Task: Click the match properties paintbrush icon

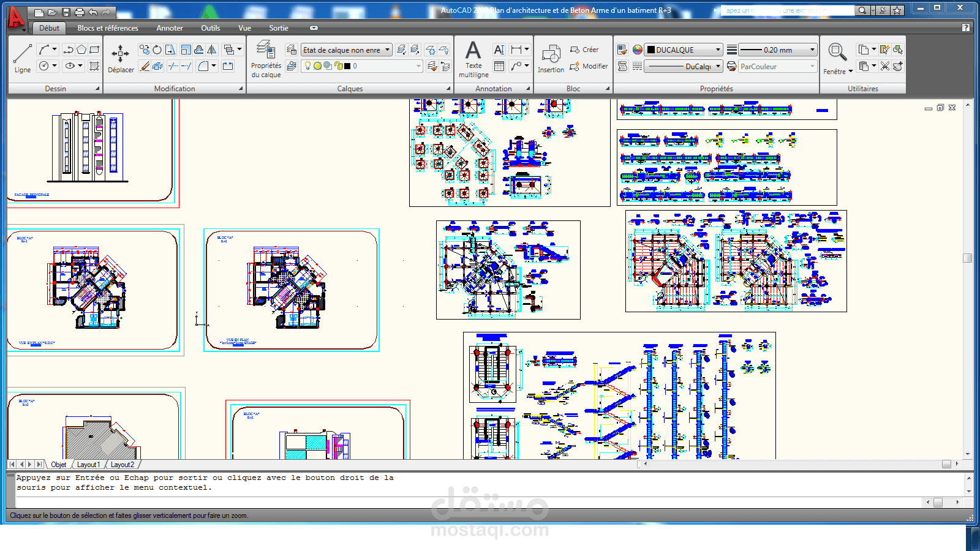Action: [x=622, y=50]
